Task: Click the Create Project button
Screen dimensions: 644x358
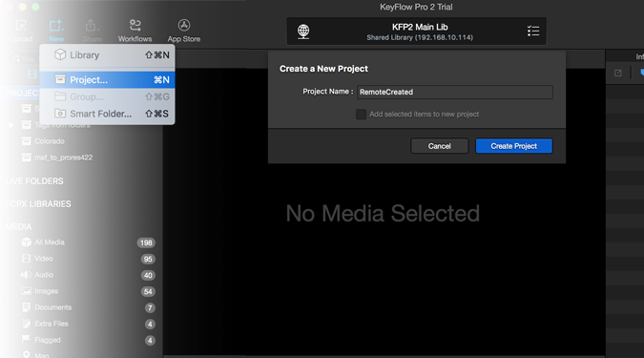Action: (514, 146)
